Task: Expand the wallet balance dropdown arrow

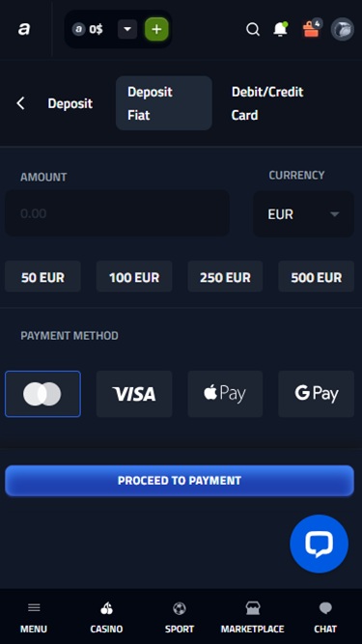Action: point(127,29)
